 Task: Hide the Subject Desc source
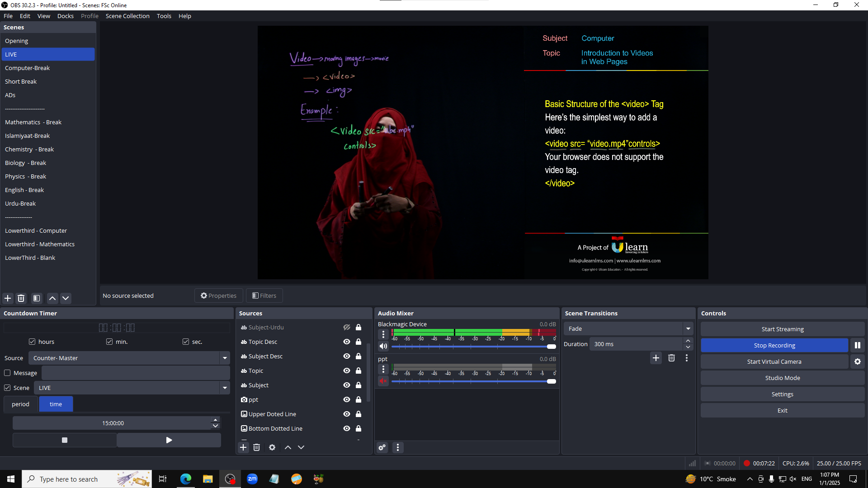point(347,356)
